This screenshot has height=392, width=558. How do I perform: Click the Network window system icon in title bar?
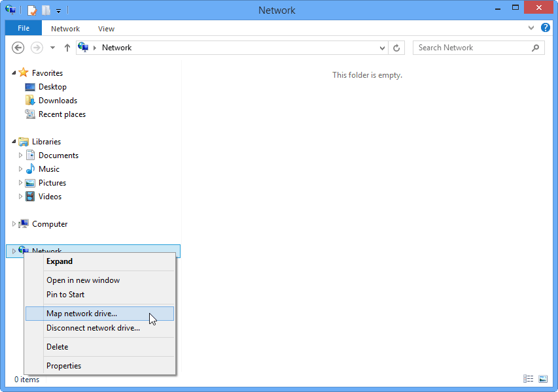tap(10, 10)
